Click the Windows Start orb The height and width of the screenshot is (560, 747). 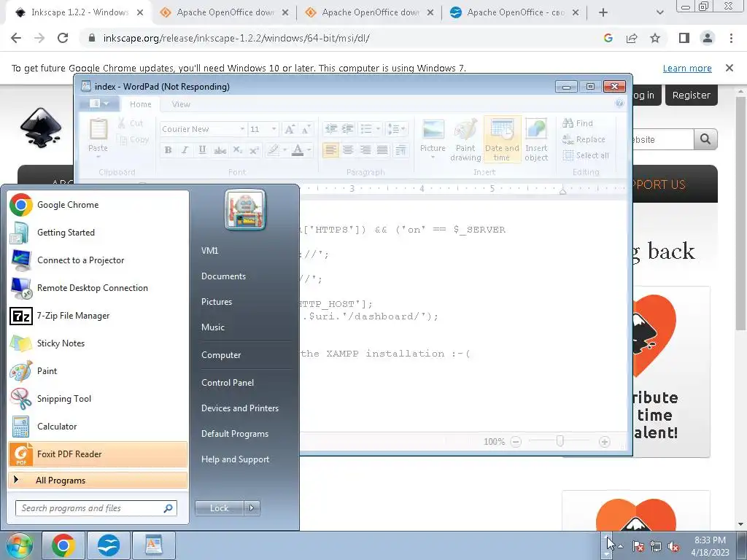tap(19, 545)
